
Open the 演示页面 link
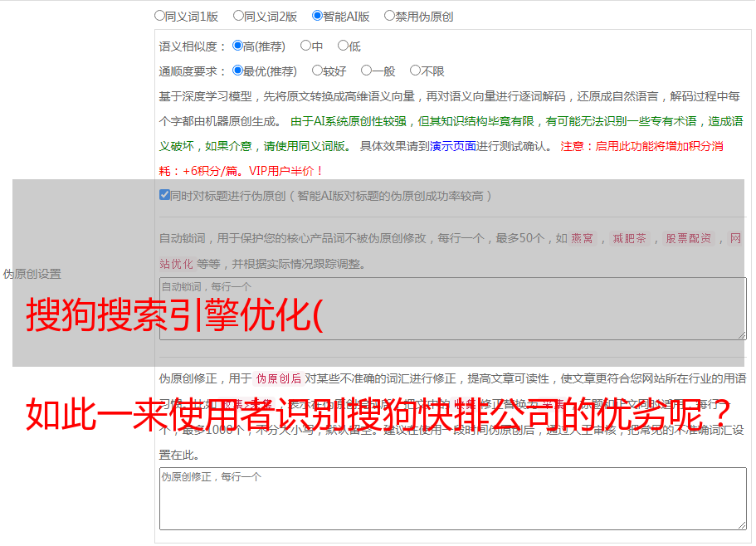coord(453,146)
